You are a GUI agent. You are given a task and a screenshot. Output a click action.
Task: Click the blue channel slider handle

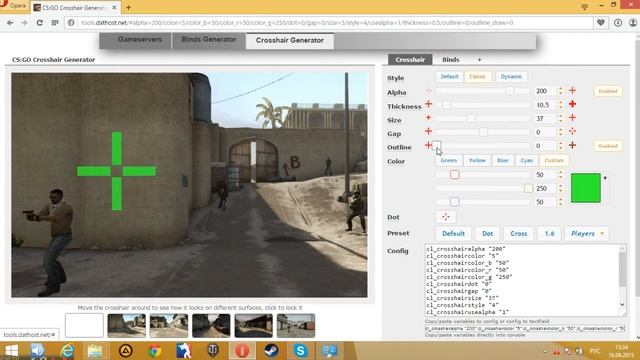[x=454, y=202]
